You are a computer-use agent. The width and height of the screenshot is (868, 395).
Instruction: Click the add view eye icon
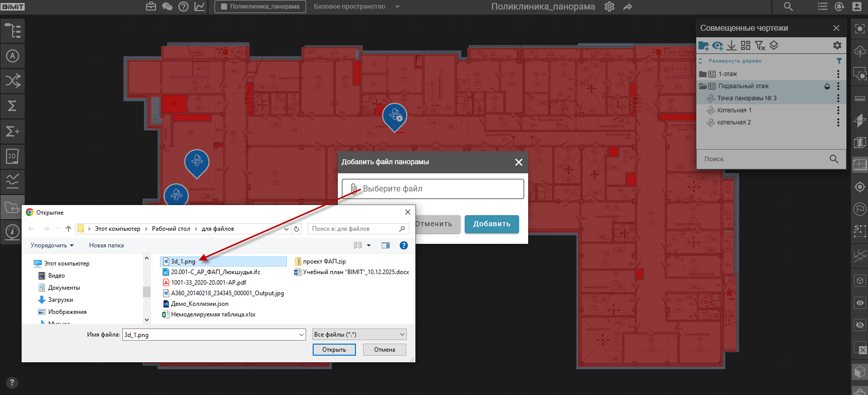(x=717, y=46)
